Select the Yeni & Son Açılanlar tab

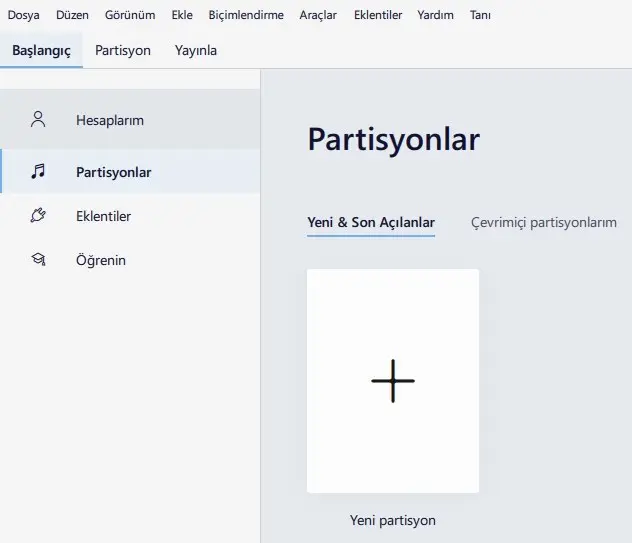tap(370, 222)
